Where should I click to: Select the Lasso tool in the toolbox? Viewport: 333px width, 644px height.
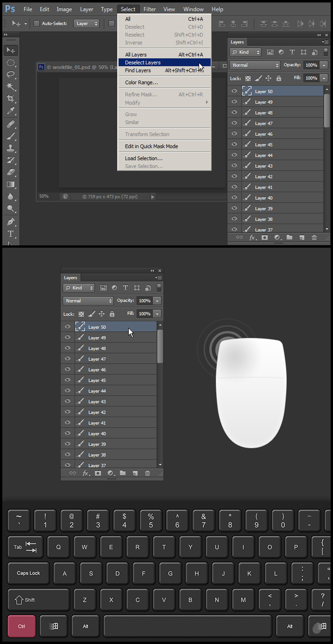(11, 75)
